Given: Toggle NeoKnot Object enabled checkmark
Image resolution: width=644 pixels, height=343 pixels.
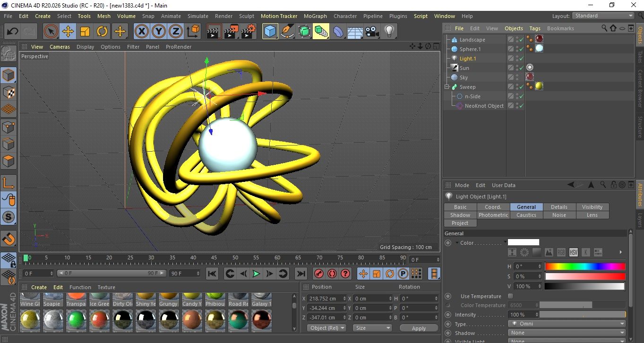Looking at the screenshot, I should (x=521, y=106).
